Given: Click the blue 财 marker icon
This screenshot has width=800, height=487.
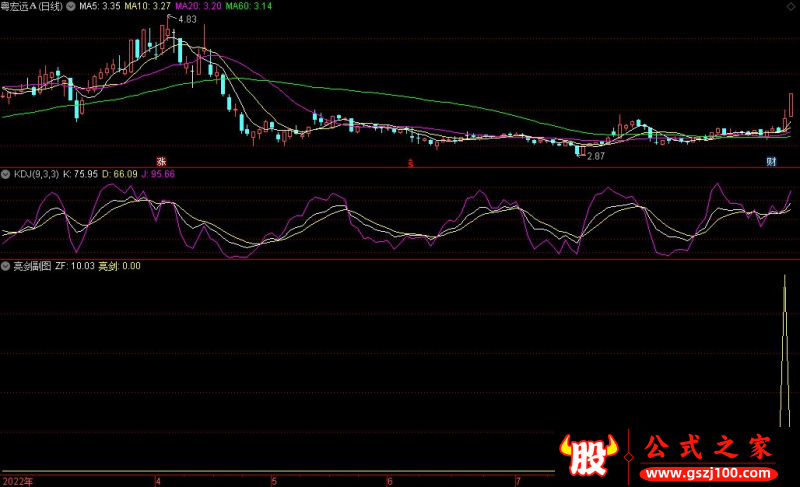Looking at the screenshot, I should pyautogui.click(x=772, y=161).
